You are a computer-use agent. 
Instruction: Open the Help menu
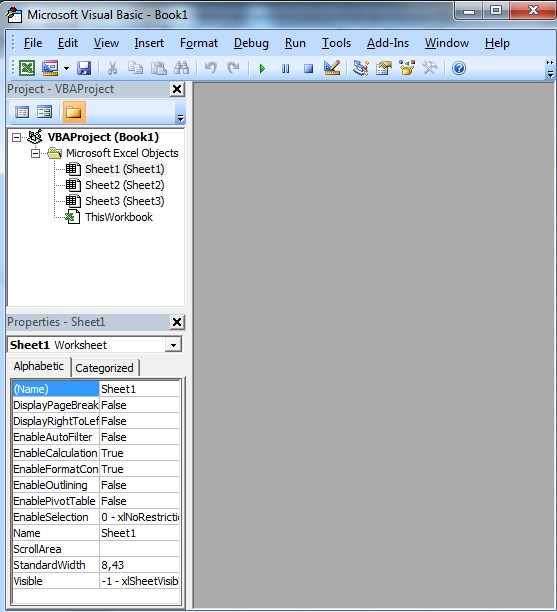(x=497, y=43)
